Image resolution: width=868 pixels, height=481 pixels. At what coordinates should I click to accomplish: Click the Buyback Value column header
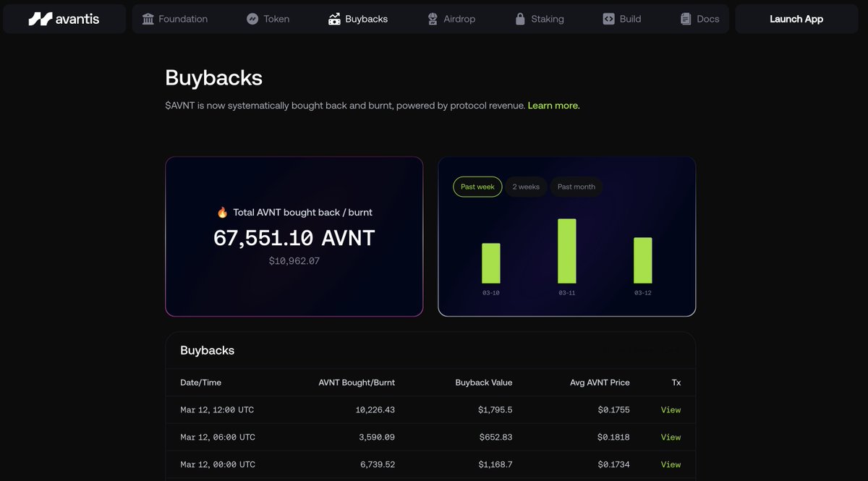coord(484,383)
